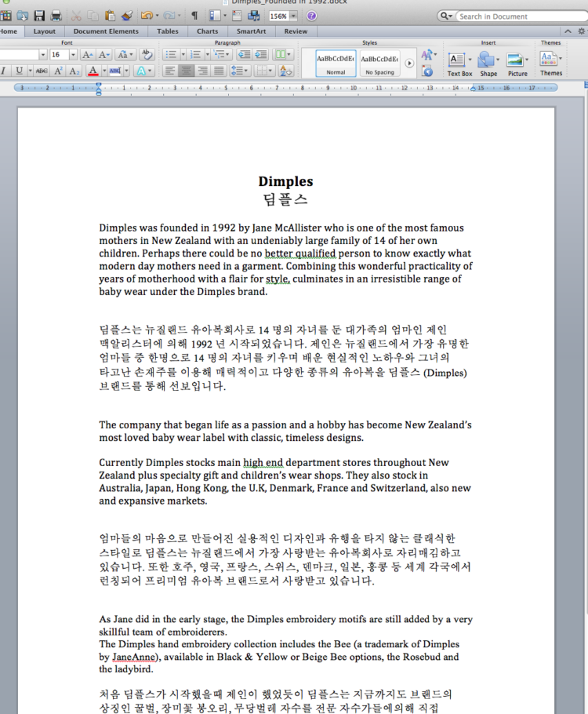Apply text highlight color
This screenshot has width=588, height=714.
[115, 71]
